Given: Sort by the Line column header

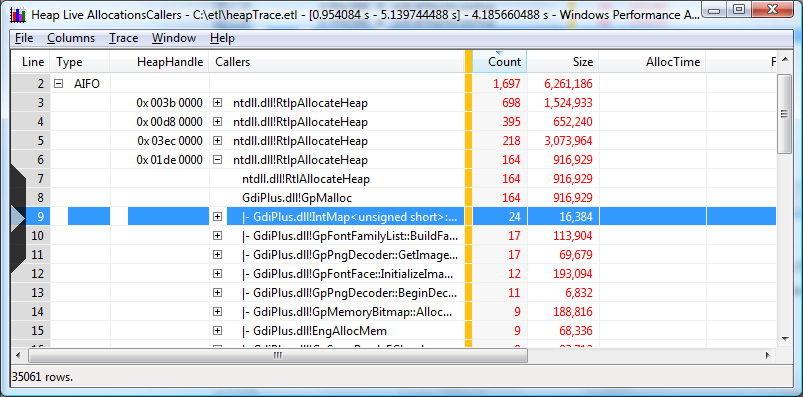Looking at the screenshot, I should 31,62.
